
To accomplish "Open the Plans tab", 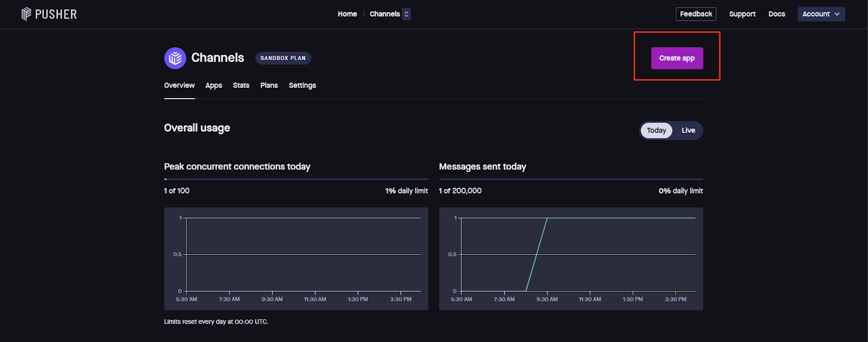I will pos(269,86).
